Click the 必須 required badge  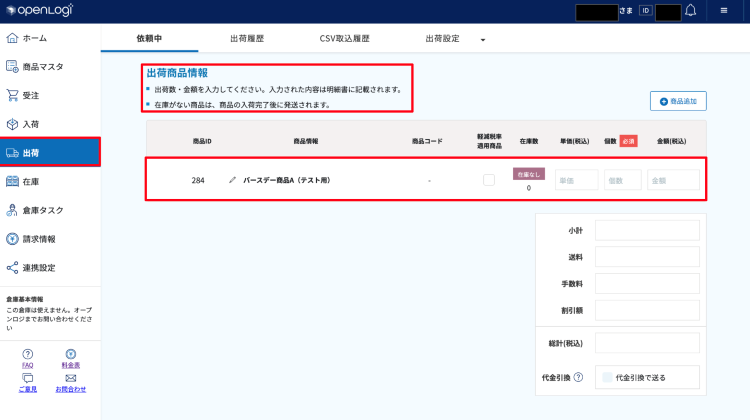pyautogui.click(x=628, y=141)
